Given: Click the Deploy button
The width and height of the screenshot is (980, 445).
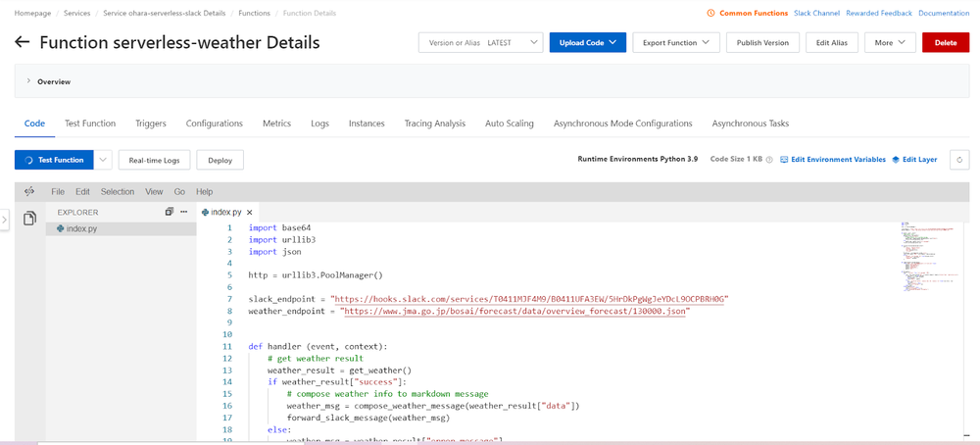Looking at the screenshot, I should [220, 160].
